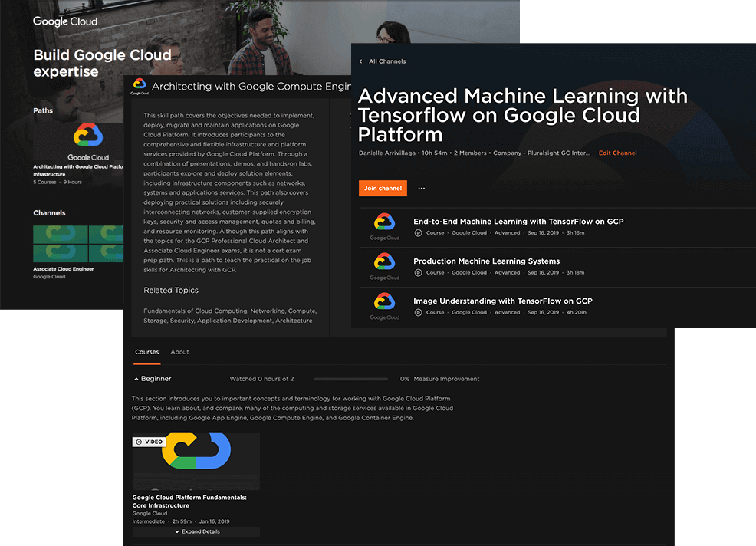This screenshot has height=546, width=756.
Task: Switch to the About tab
Action: point(179,352)
